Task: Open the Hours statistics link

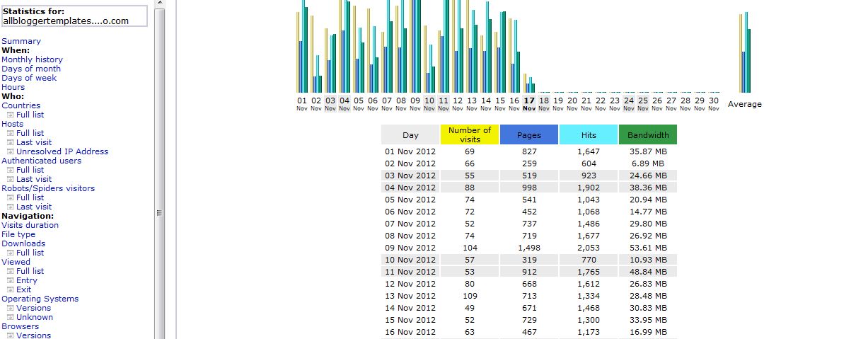Action: (x=13, y=87)
